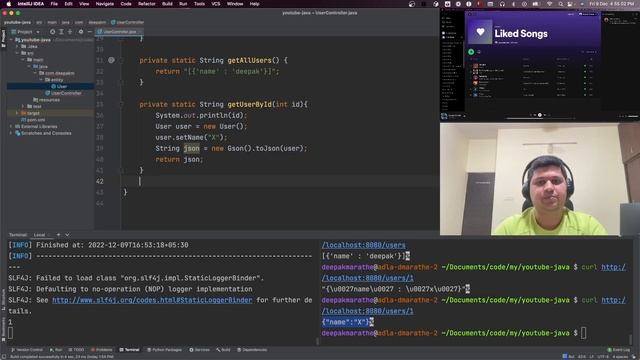Open the Python Packages tool window
The width and height of the screenshot is (640, 360).
tap(164, 350)
